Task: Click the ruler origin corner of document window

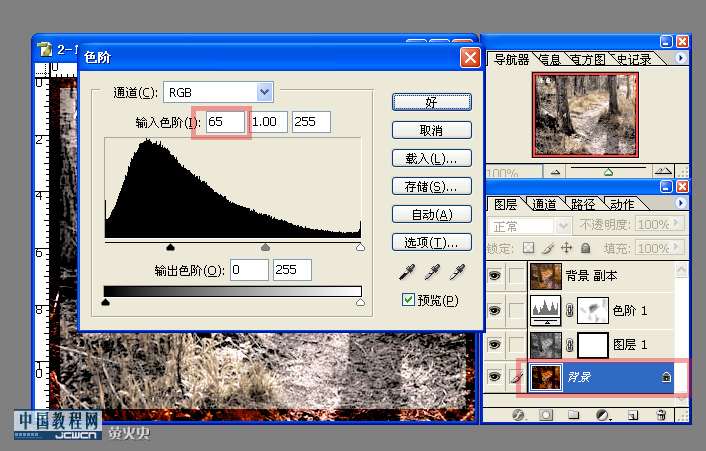Action: pyautogui.click(x=42, y=69)
